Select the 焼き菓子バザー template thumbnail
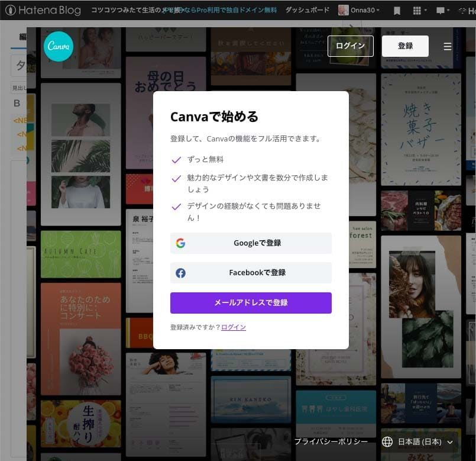Image resolution: width=476 pixels, height=461 pixels. 421,129
